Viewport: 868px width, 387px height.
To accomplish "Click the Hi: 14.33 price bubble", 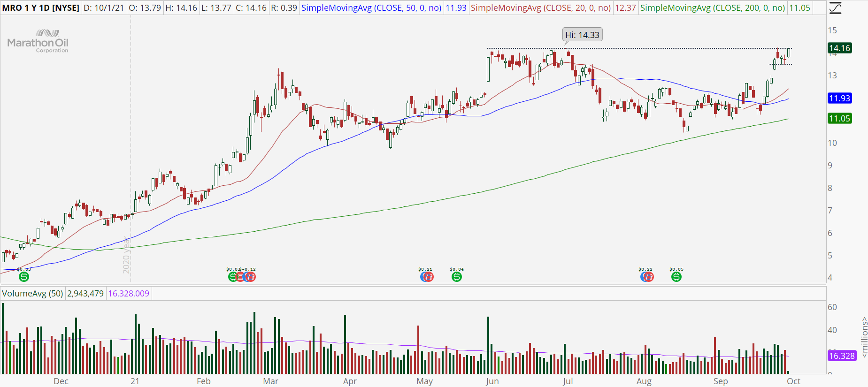I will pyautogui.click(x=582, y=35).
